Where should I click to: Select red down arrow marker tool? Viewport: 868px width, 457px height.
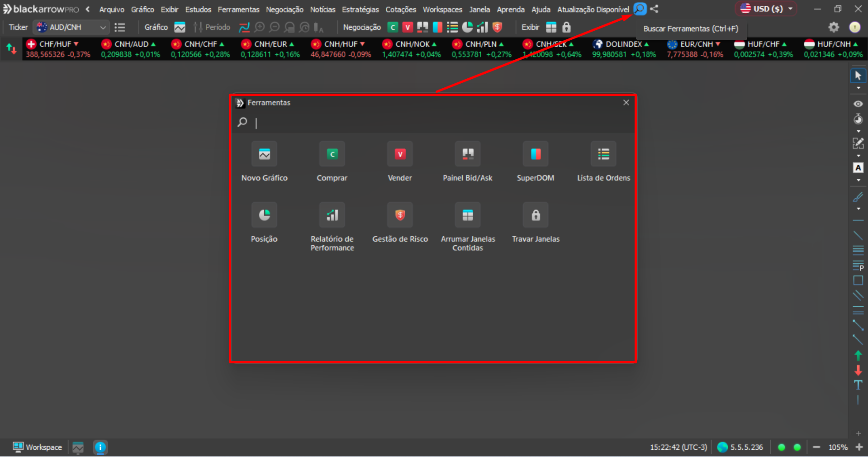pyautogui.click(x=858, y=371)
